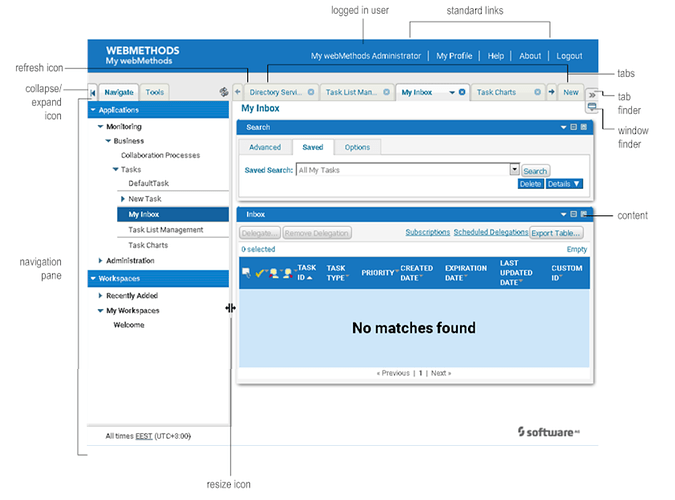The height and width of the screenshot is (500, 675).
Task: Sort by Task ID column
Action: coord(307,273)
